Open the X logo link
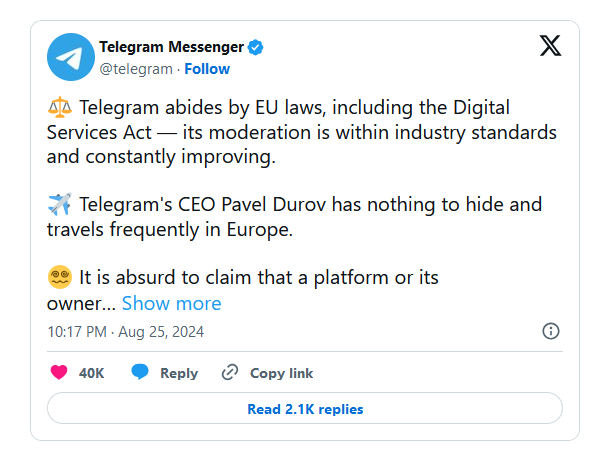The height and width of the screenshot is (462, 600). [x=550, y=46]
